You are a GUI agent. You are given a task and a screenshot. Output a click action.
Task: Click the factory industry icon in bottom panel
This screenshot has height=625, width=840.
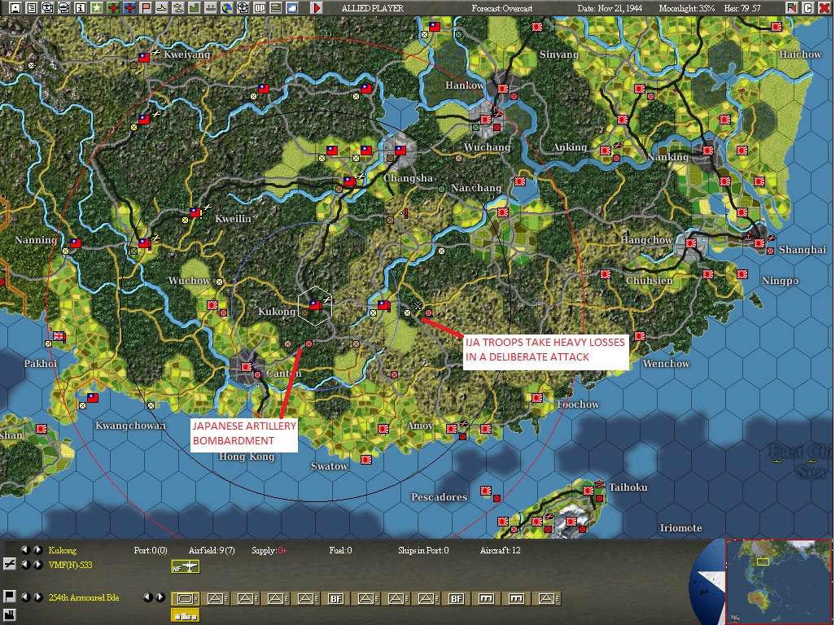[9, 614]
